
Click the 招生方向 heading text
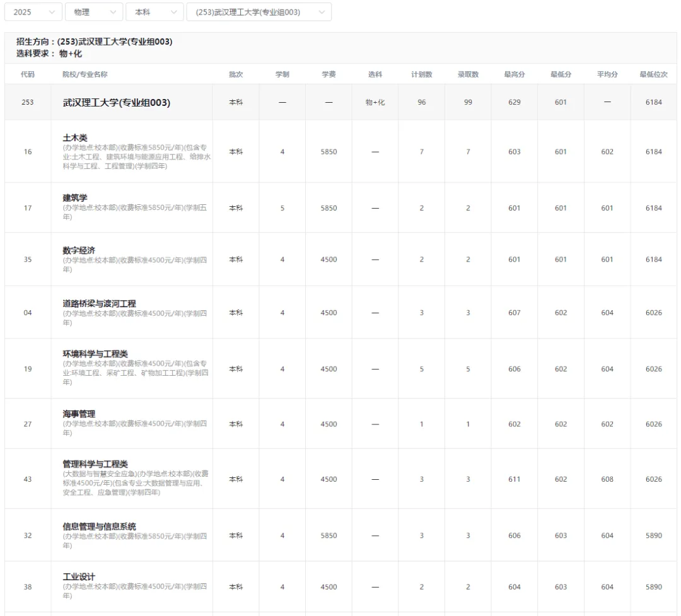click(x=94, y=42)
